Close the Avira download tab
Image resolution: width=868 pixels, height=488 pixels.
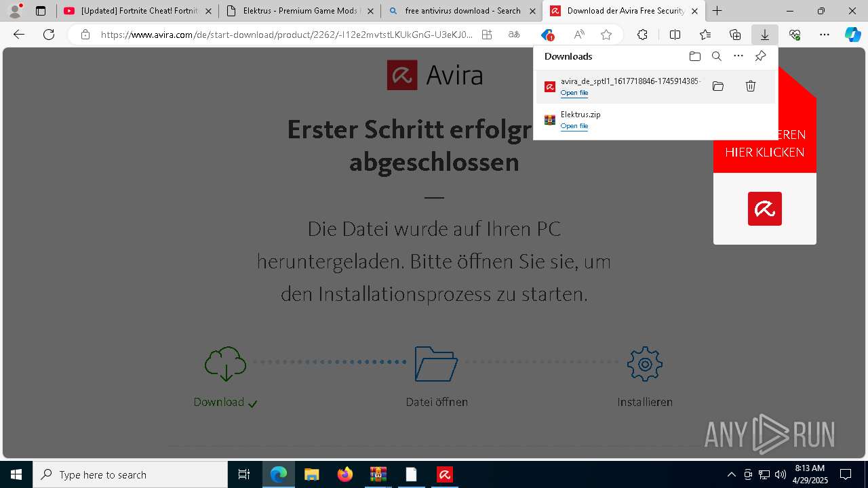tap(694, 11)
